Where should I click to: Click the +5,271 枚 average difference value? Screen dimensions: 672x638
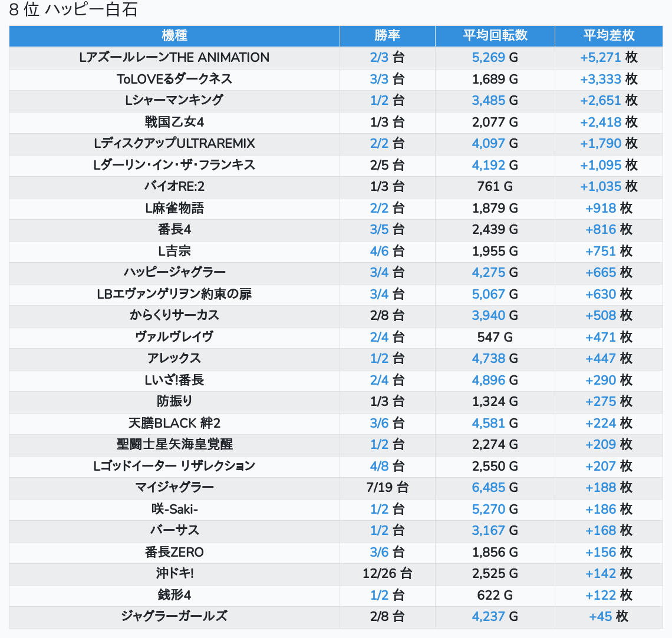[608, 57]
